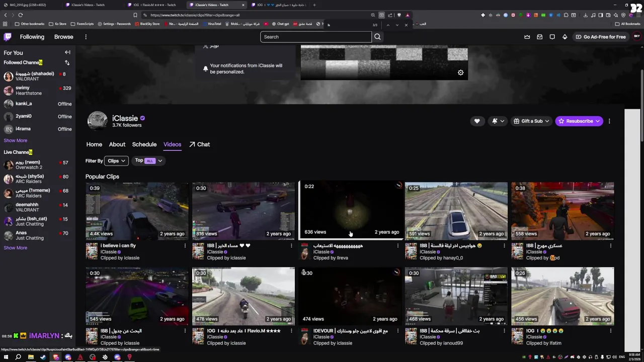This screenshot has height=362, width=644.
Task: Open clip title 'i believe i can fly'
Action: point(118,246)
